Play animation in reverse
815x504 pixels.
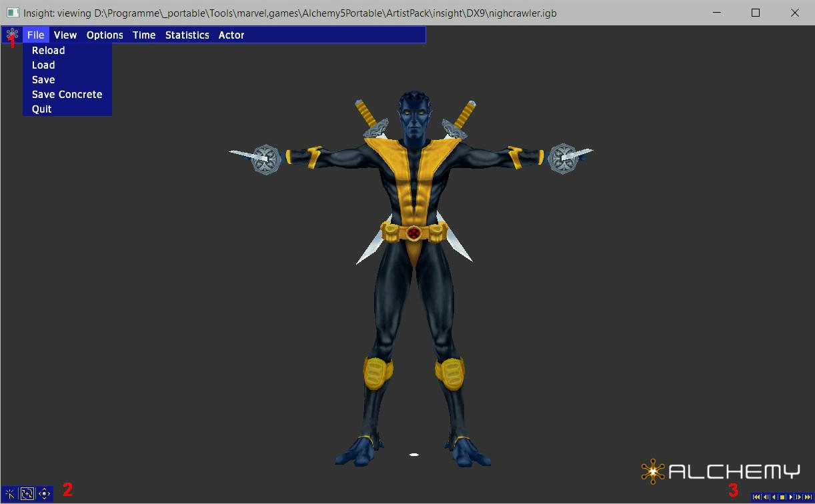coord(774,497)
